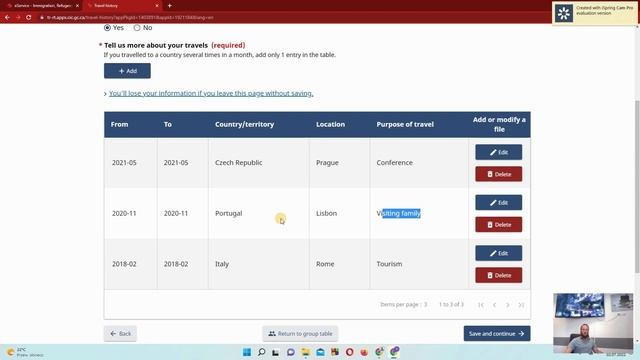Click the Rome location cell
Screen dimensions: 640x360
click(x=340, y=264)
